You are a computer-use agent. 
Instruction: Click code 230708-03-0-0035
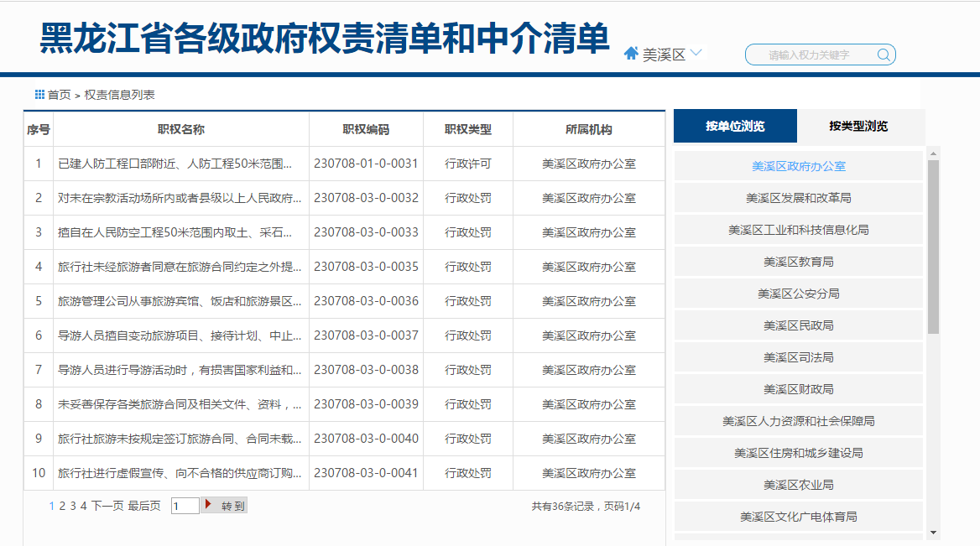366,267
